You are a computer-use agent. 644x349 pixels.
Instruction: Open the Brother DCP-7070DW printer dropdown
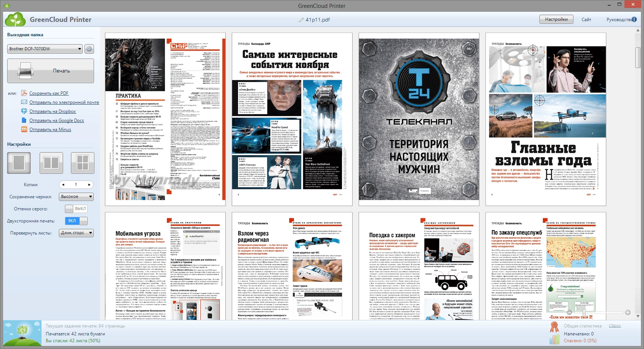[45, 49]
